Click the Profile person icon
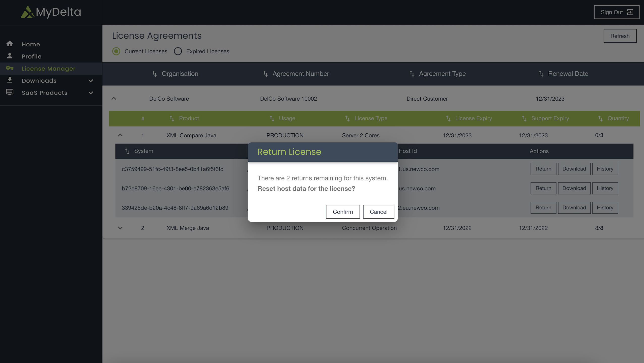The image size is (644, 363). 10,56
